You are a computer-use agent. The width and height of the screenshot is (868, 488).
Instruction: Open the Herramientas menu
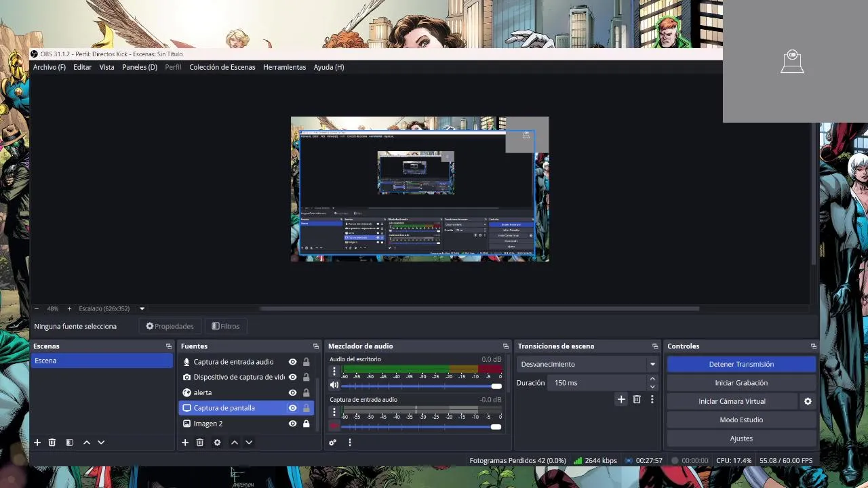(284, 67)
